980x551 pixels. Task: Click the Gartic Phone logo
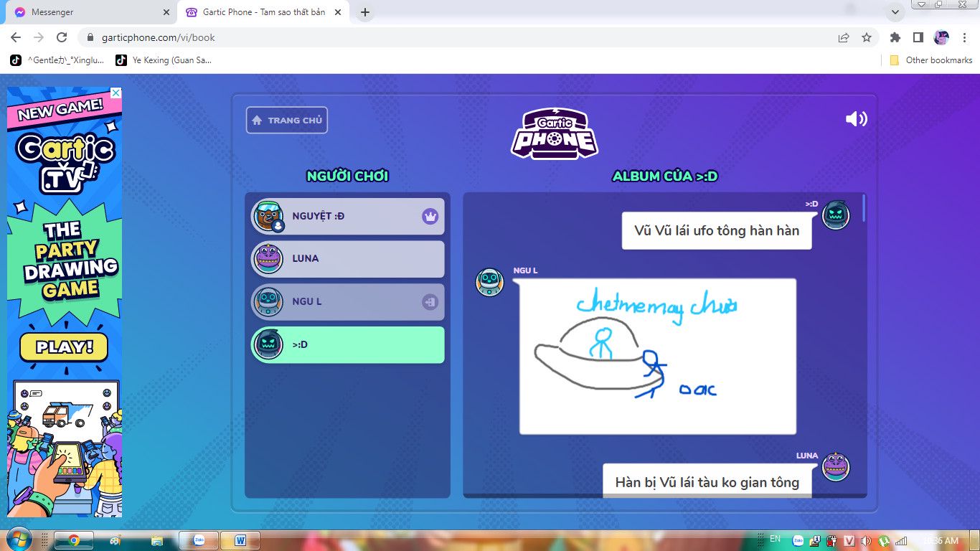[x=555, y=133]
